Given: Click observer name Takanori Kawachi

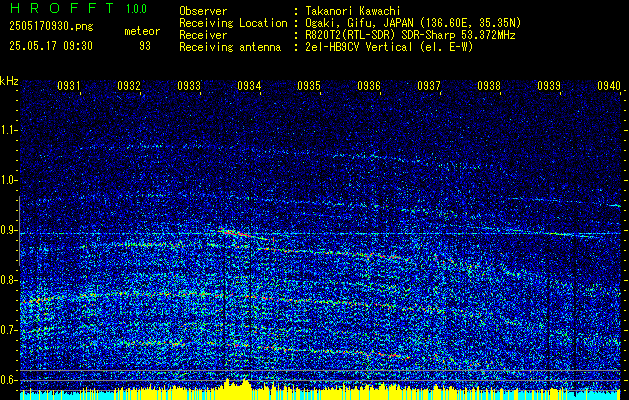Looking at the screenshot, I should (353, 11).
